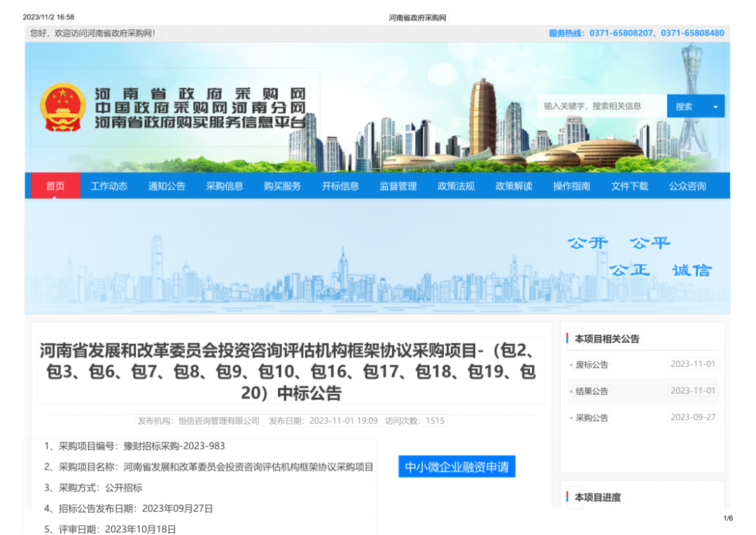Open the 采购信息 navigation item
This screenshot has height=535, width=756.
pos(225,186)
